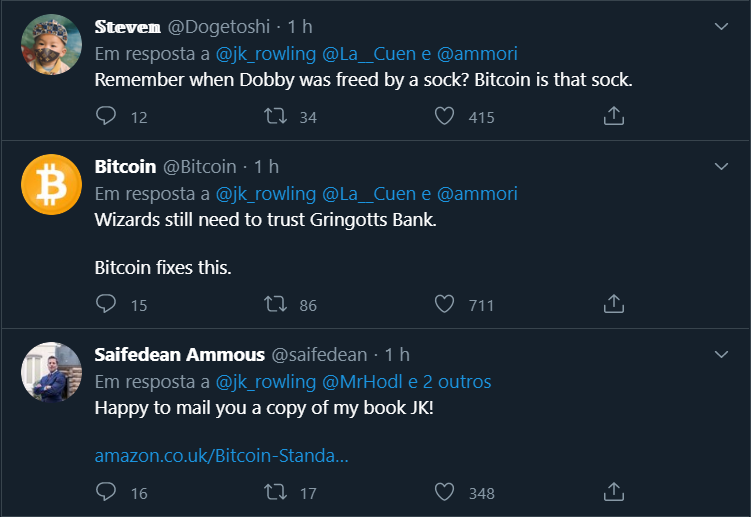Expand options chevron on Bitcoin's tweet
751x517 pixels.
click(x=721, y=166)
